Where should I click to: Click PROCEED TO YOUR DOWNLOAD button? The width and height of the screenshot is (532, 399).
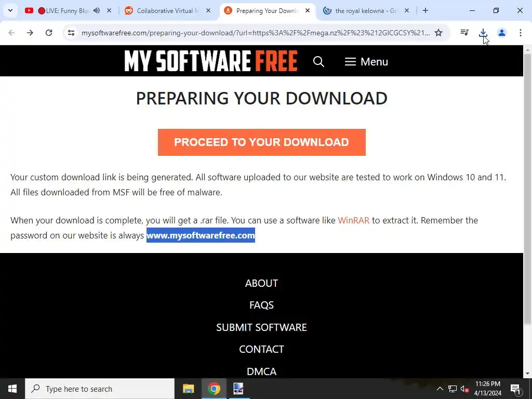[x=262, y=142]
